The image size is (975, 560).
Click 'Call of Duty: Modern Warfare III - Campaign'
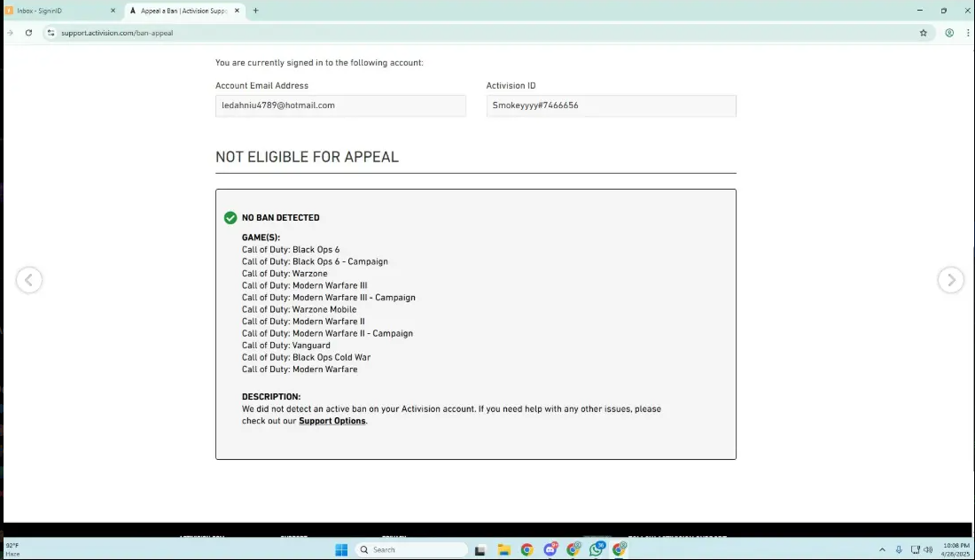pos(328,298)
